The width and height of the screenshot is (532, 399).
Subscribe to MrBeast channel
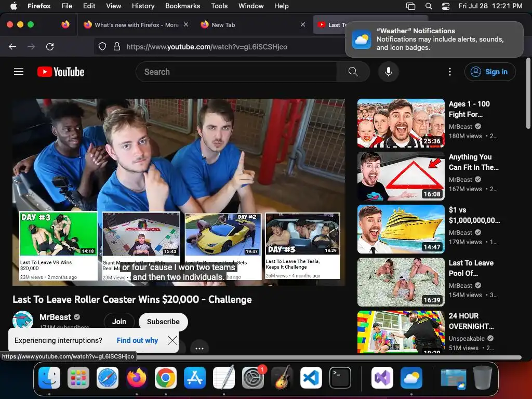[163, 322]
